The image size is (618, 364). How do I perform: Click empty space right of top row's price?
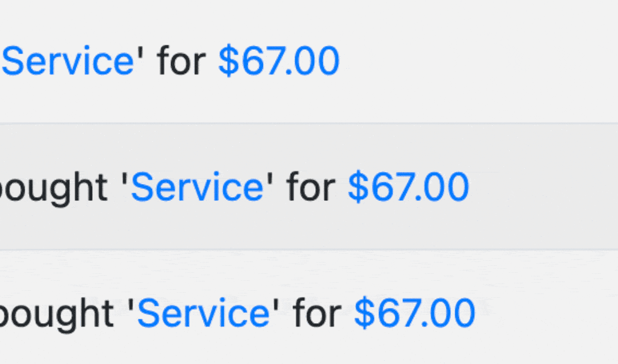pos(479,62)
